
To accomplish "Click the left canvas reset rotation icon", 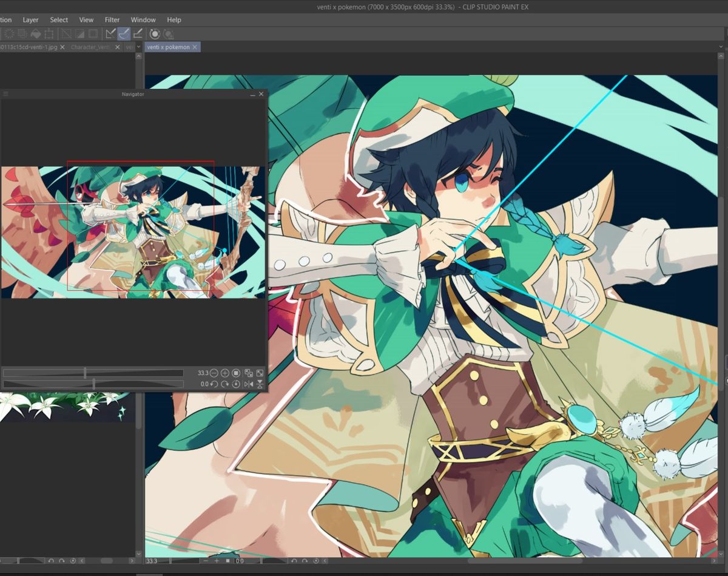I will [73, 561].
